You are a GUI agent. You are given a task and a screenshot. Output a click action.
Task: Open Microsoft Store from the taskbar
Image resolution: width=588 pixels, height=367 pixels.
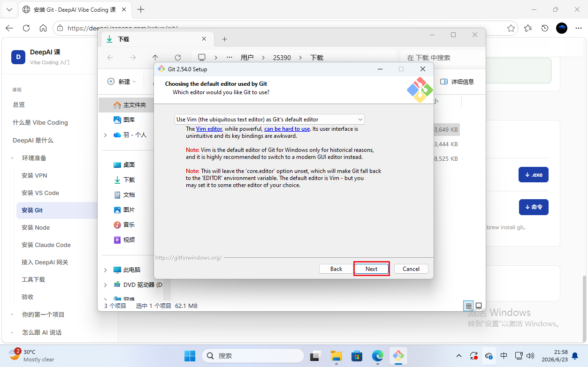pyautogui.click(x=357, y=356)
